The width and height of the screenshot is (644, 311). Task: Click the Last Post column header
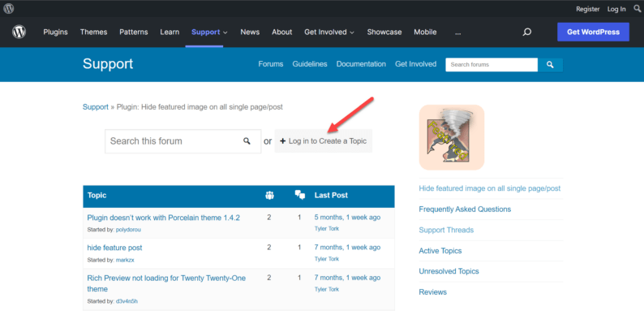click(x=331, y=196)
